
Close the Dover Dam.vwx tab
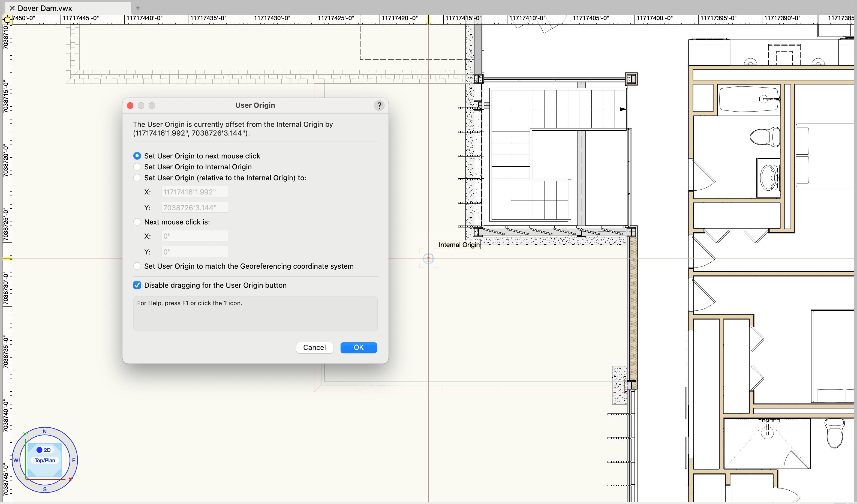(x=12, y=8)
